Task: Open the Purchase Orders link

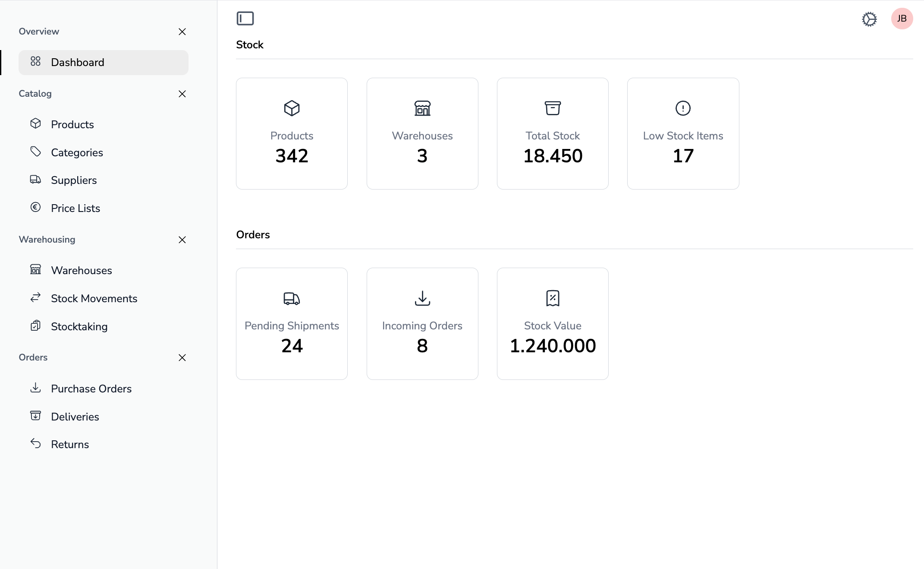Action: 91,389
